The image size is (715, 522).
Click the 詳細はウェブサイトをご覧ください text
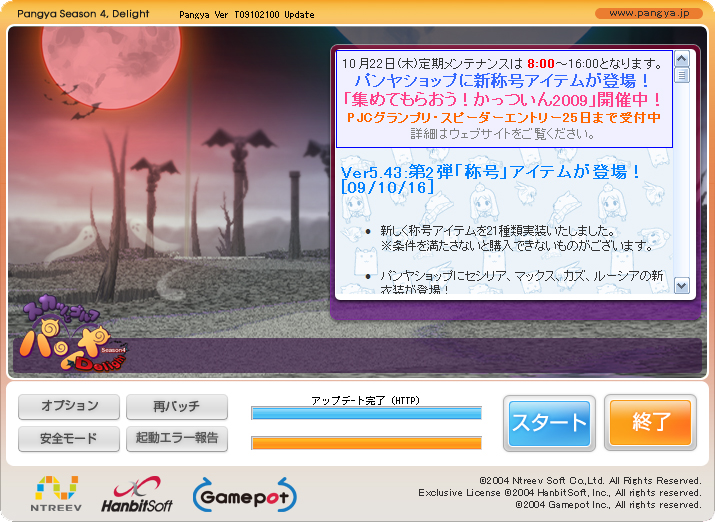coord(503,134)
